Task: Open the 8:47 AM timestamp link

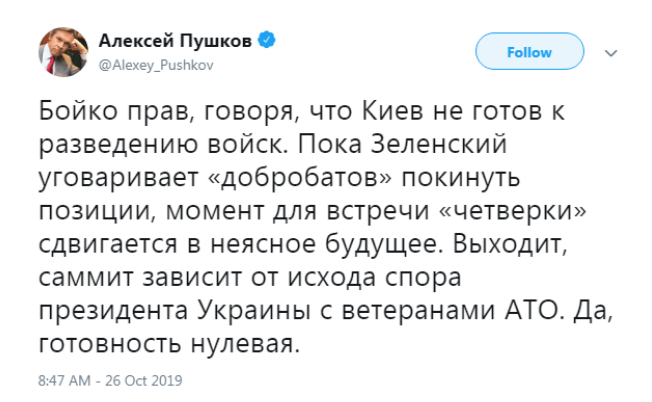Action: (63, 382)
